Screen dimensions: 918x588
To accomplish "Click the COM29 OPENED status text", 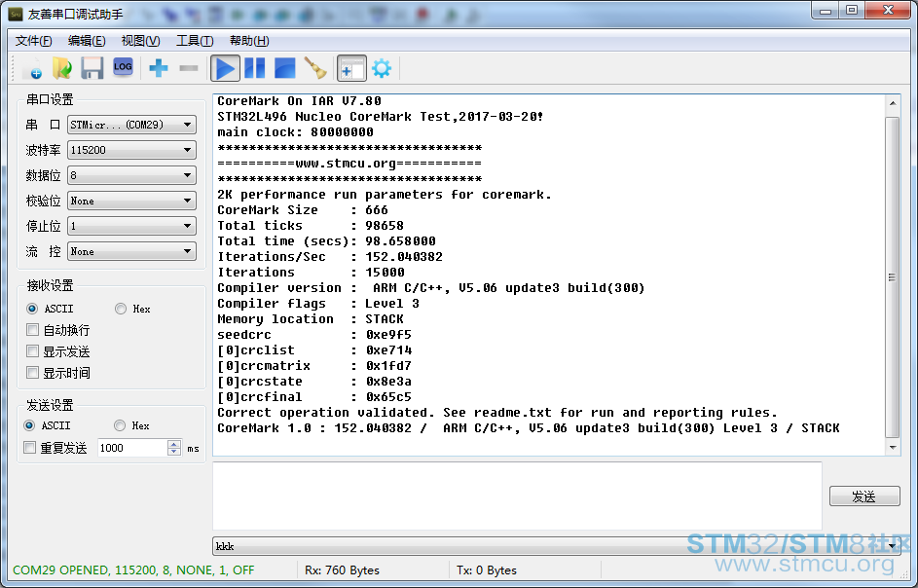I will point(133,570).
